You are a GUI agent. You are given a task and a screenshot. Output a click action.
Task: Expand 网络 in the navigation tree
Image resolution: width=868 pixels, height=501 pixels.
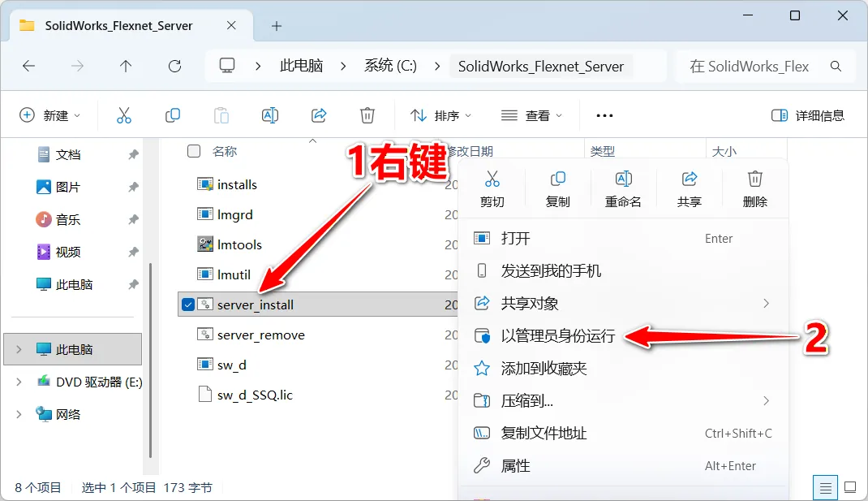(x=19, y=414)
